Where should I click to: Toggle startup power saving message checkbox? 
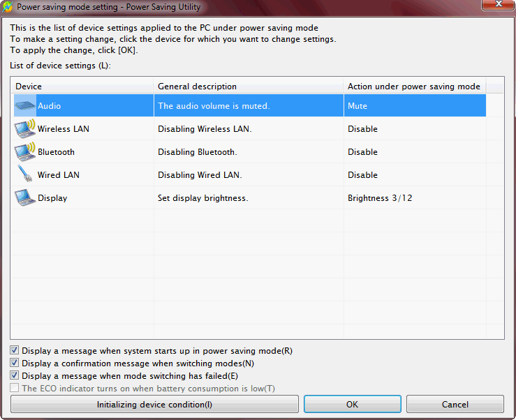[14, 350]
